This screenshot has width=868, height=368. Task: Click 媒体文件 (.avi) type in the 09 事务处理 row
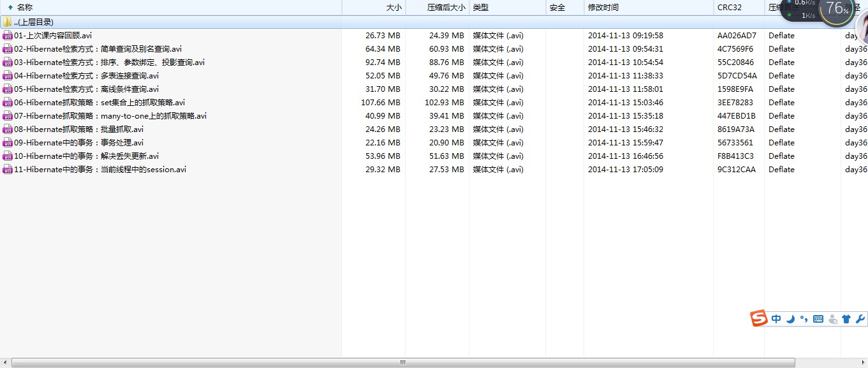[x=498, y=143]
